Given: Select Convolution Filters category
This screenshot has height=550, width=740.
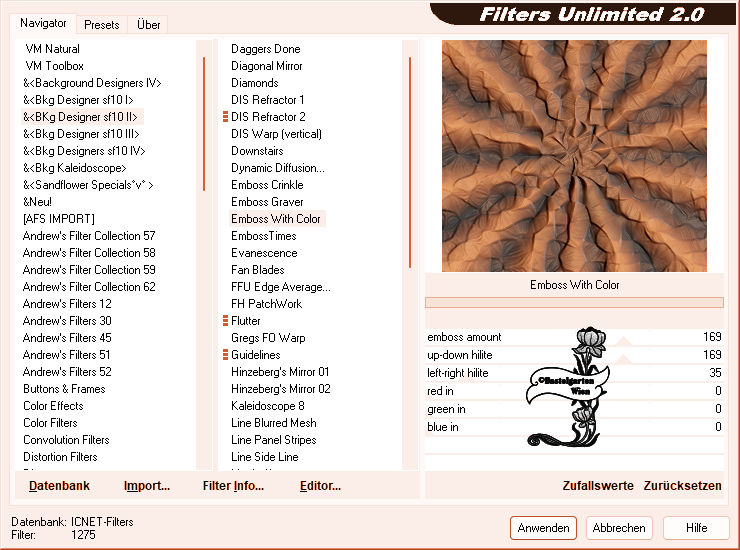Looking at the screenshot, I should [x=66, y=440].
